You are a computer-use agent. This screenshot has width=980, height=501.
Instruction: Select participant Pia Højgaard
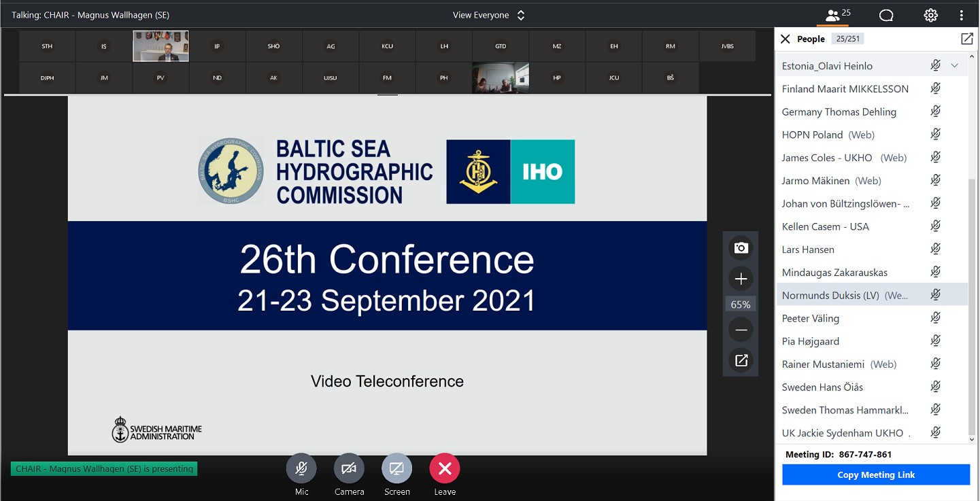872,341
